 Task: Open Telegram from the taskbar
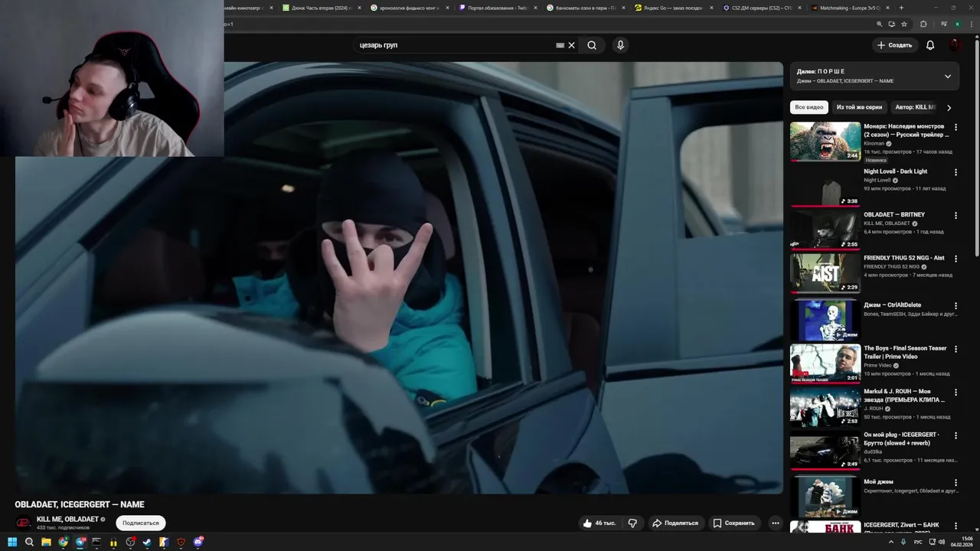(80, 543)
